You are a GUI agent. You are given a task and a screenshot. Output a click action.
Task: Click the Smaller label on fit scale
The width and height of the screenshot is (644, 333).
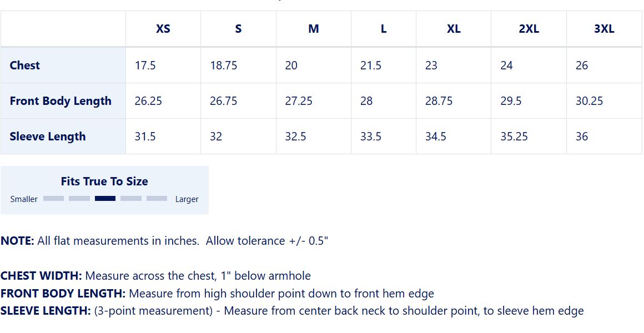coord(24,199)
